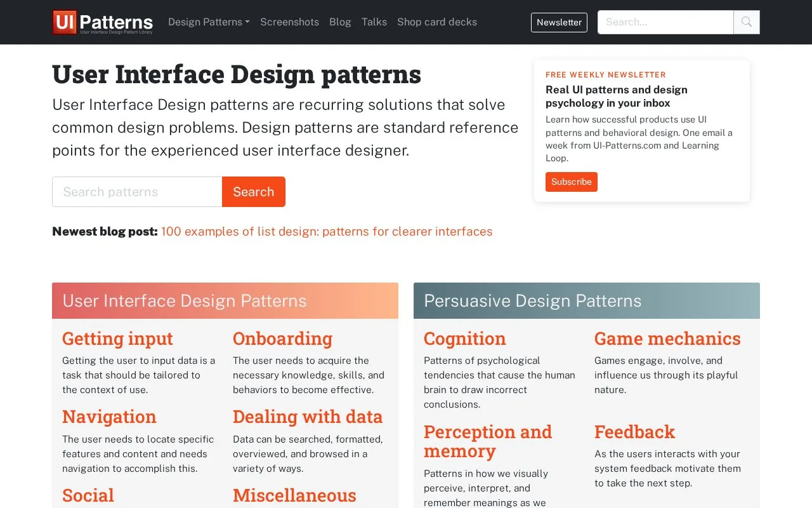Screen dimensions: 812x508
Task: Click the Getting input description text
Action: (x=139, y=375)
